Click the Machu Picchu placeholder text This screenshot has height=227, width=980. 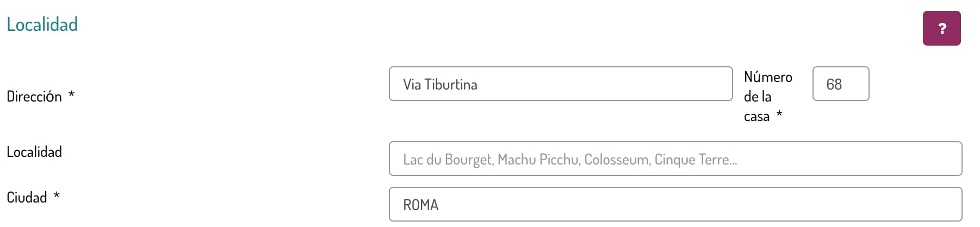[538, 160]
